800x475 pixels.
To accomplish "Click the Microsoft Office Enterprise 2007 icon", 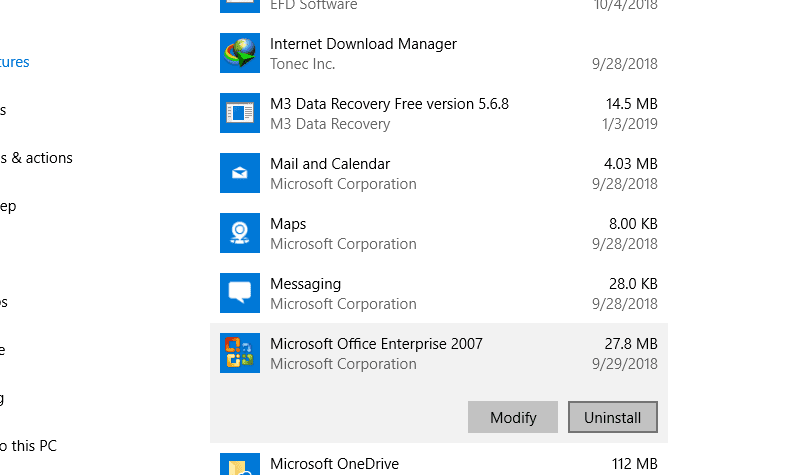I will click(x=240, y=353).
